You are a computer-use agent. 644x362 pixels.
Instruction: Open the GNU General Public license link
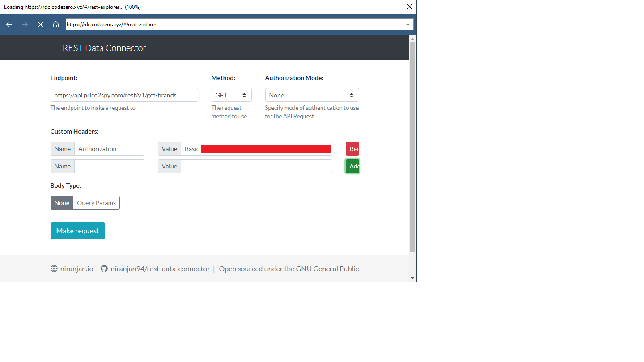click(x=289, y=269)
